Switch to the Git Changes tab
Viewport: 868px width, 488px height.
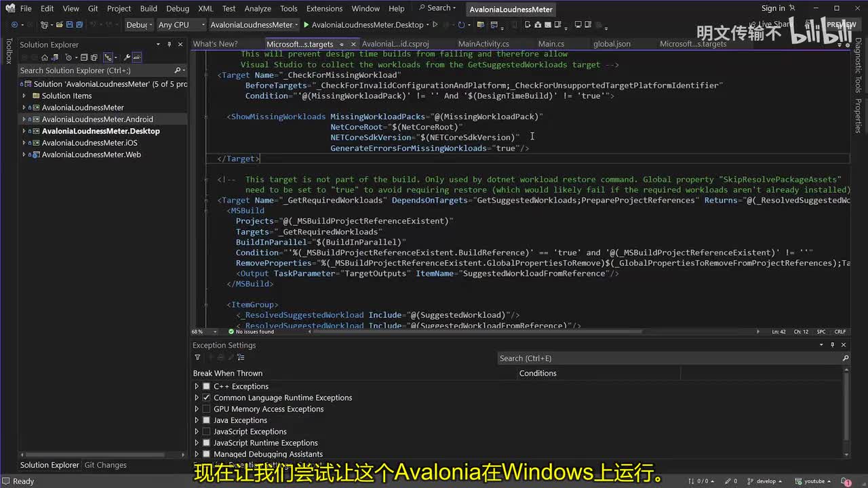(x=105, y=465)
